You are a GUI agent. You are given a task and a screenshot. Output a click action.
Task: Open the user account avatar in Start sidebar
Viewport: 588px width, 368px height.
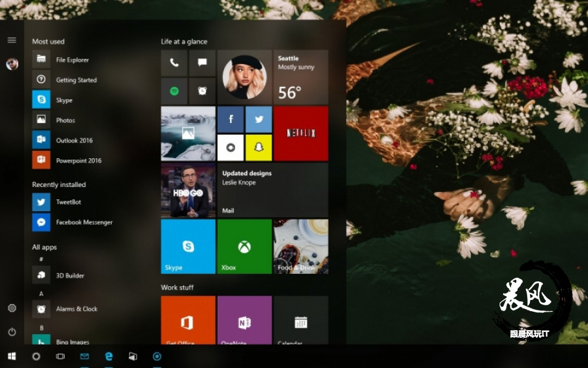[x=12, y=64]
